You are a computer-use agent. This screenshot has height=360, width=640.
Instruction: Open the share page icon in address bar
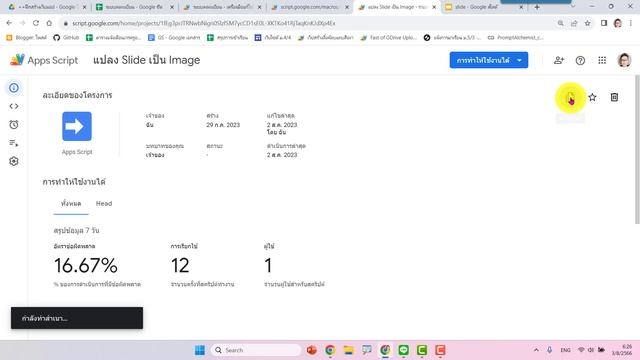click(x=574, y=23)
